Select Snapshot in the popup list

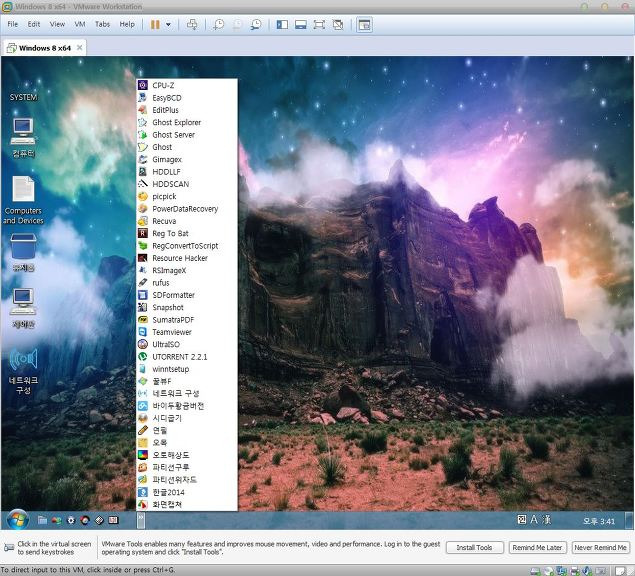pyautogui.click(x=187, y=307)
